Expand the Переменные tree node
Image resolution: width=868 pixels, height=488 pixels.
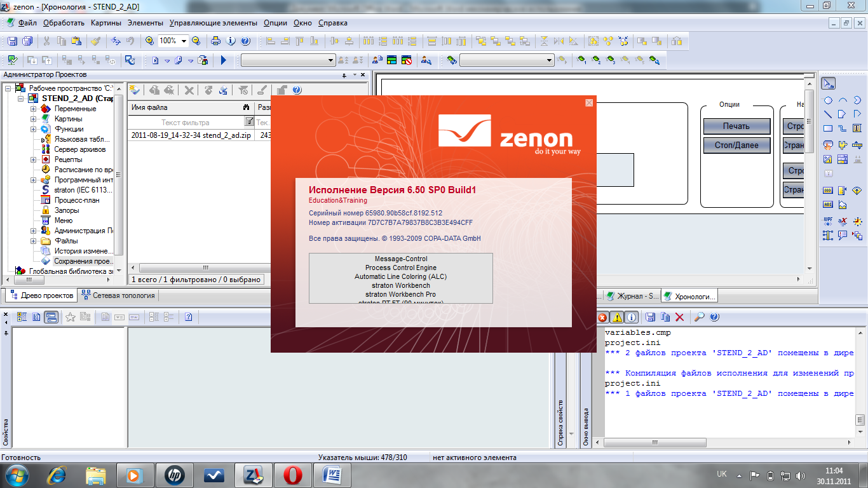[33, 109]
